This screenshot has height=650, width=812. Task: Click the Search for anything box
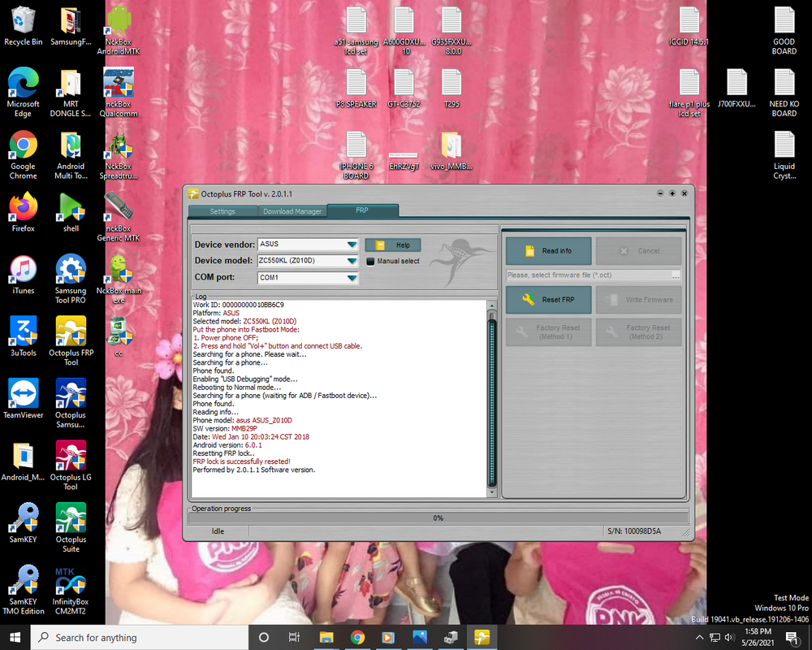140,638
